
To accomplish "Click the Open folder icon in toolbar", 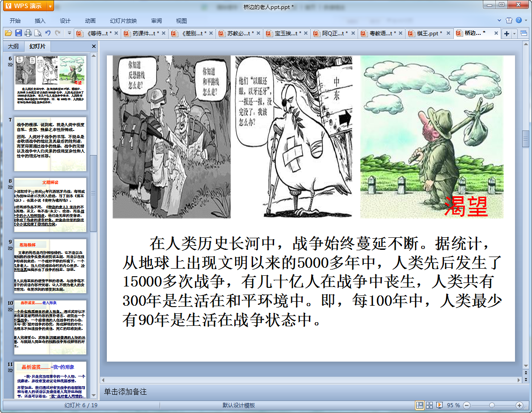I will 8,33.
